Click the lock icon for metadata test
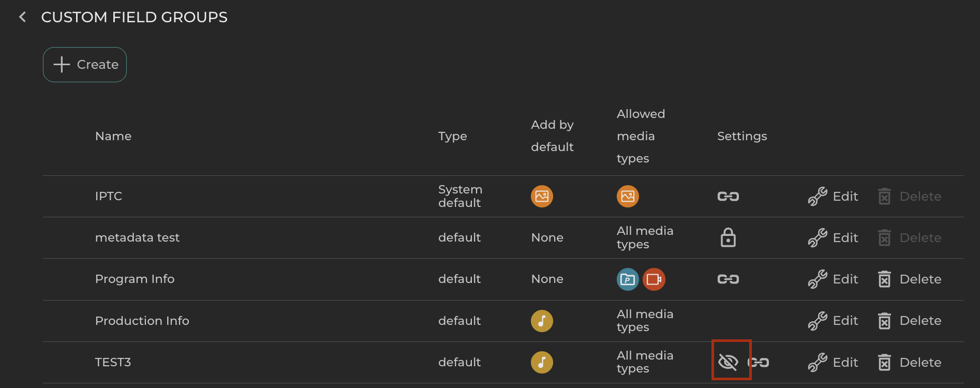Viewport: 980px width, 388px height. tap(728, 238)
